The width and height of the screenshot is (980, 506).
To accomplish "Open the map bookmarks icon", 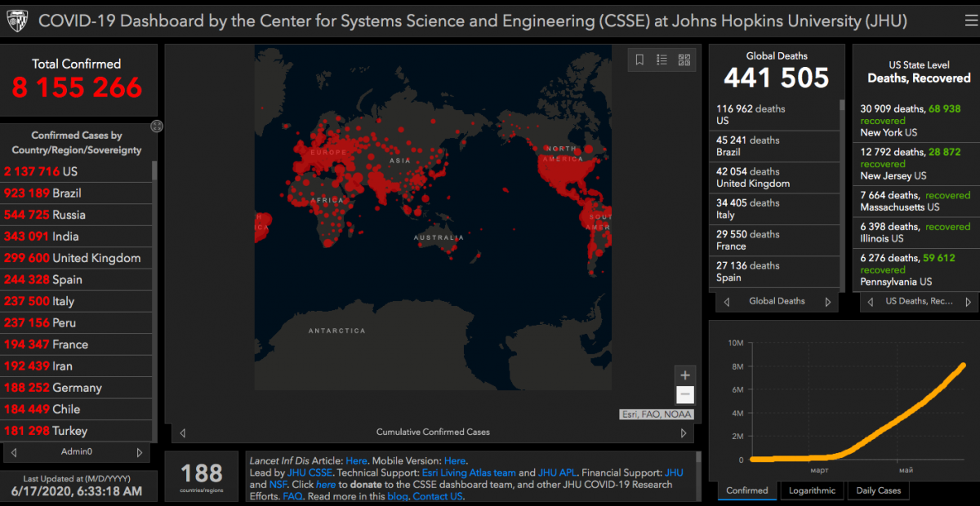I will pos(639,60).
